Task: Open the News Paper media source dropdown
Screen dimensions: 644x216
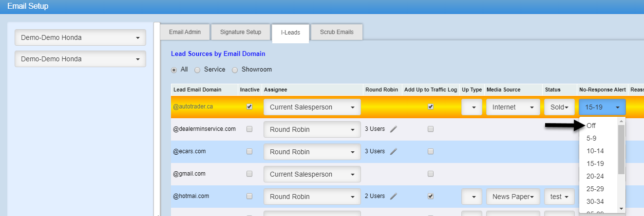Action: click(x=512, y=197)
